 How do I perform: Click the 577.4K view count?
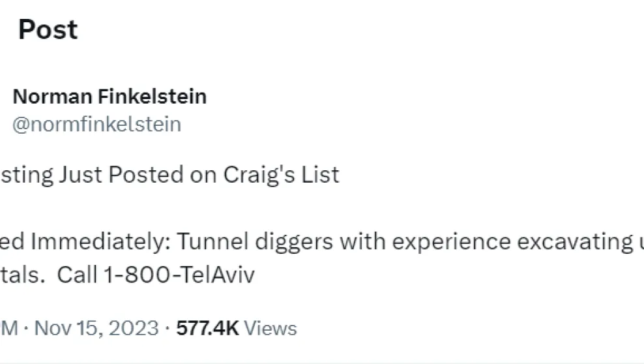pos(207,327)
